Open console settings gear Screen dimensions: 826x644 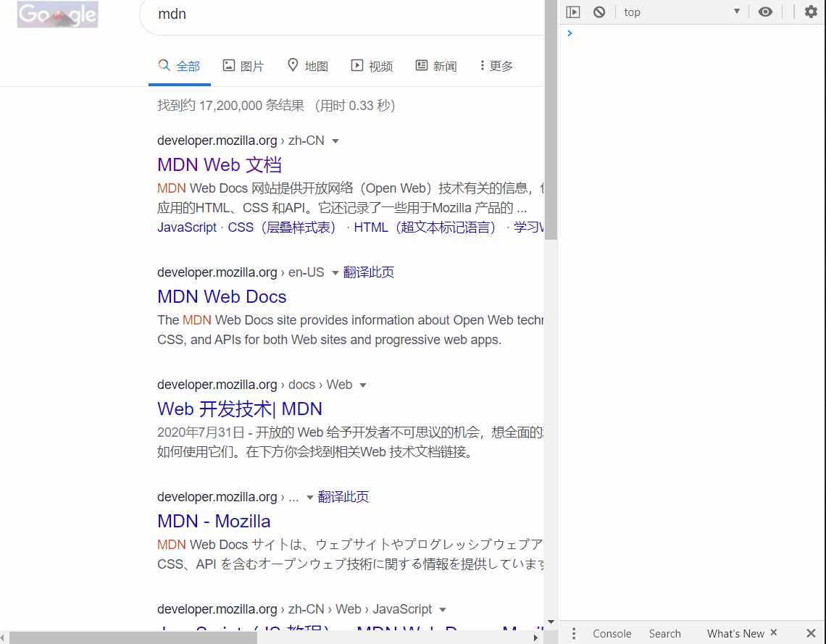(x=812, y=12)
